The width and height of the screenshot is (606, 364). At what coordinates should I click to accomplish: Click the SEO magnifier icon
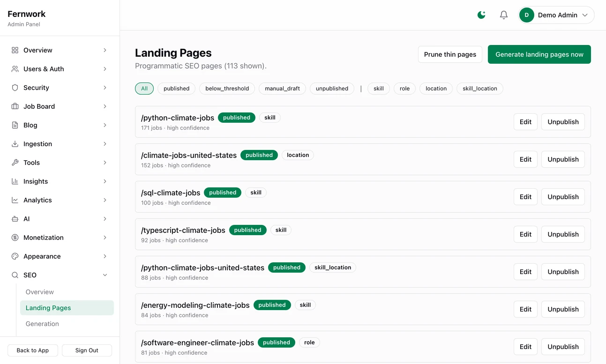point(15,275)
